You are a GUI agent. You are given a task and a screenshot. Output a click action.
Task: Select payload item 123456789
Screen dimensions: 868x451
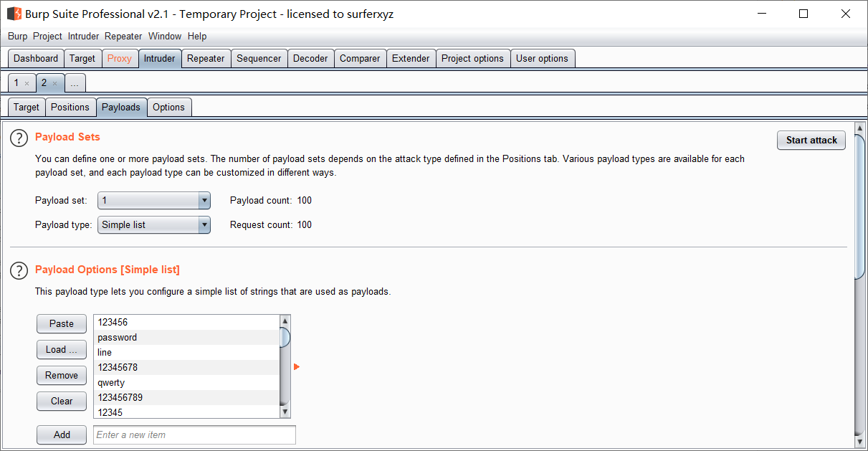[x=186, y=398]
